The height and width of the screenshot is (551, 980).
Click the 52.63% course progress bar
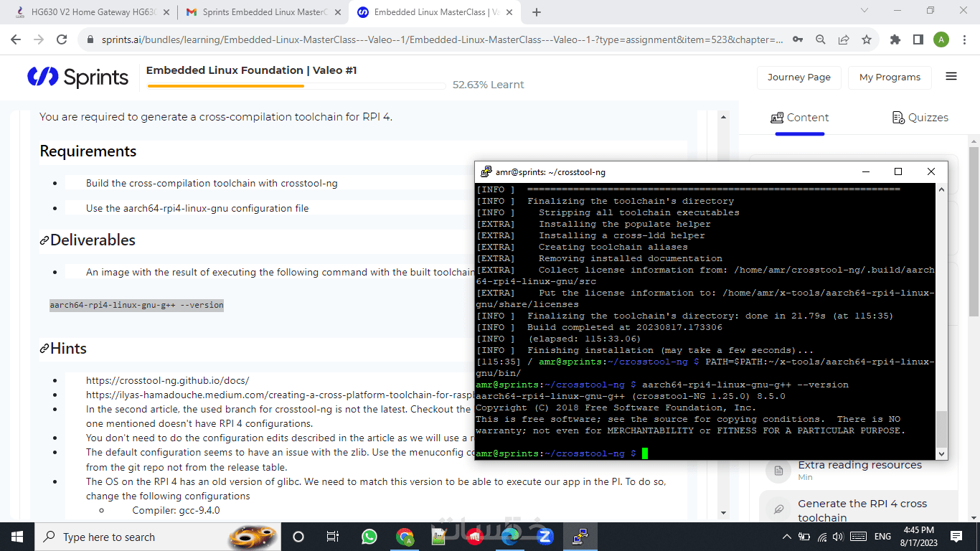[296, 86]
